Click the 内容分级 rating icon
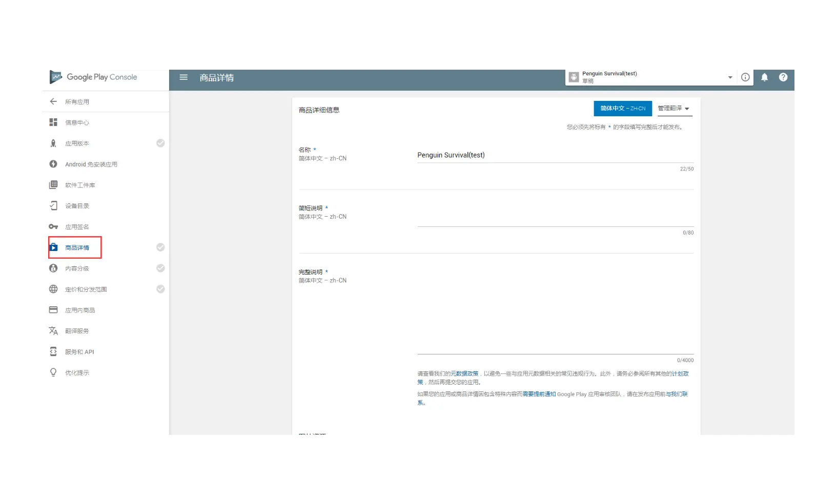Viewport: 836px width, 504px height. pyautogui.click(x=53, y=268)
